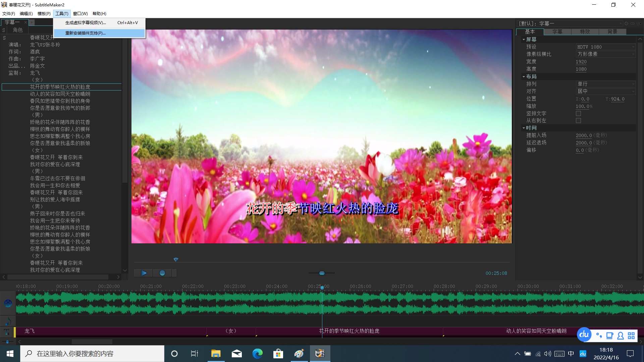Open Cortana circle in taskbar

coord(174,354)
